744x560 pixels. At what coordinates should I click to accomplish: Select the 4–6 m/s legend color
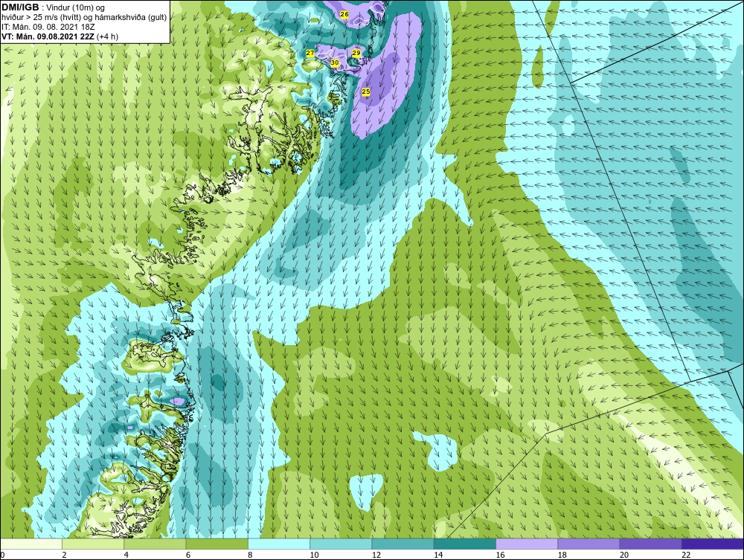click(155, 544)
